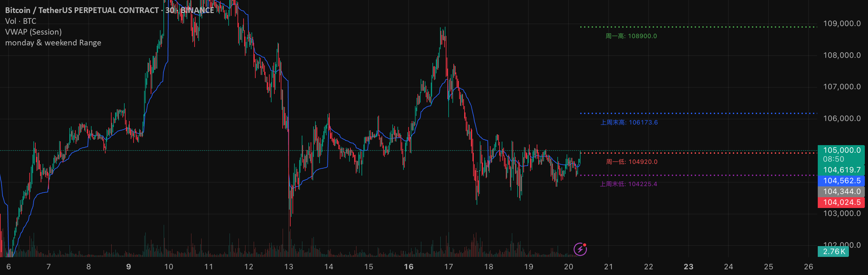This screenshot has width=868, height=275.
Task: Click date 7 on the time axis
Action: click(49, 267)
